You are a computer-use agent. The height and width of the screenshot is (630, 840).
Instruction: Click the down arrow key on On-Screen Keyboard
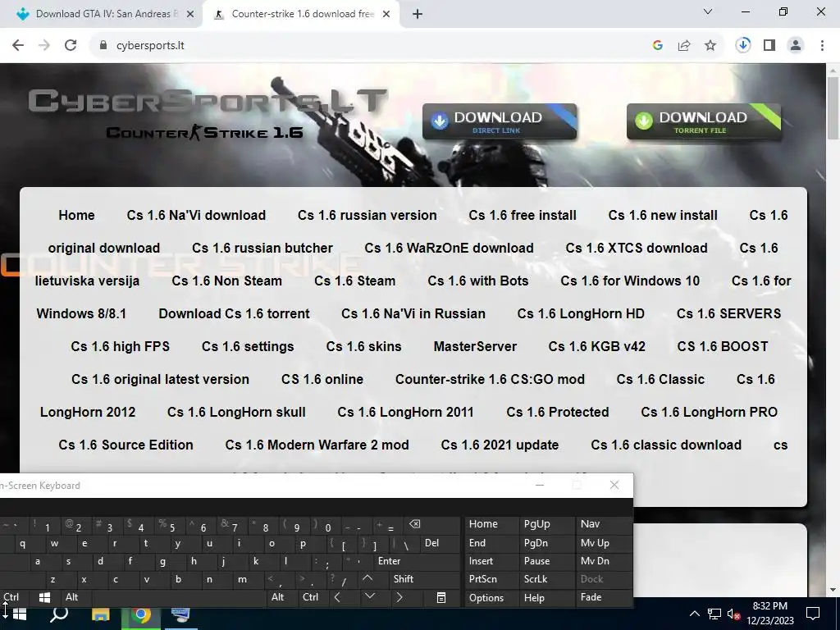coord(370,596)
